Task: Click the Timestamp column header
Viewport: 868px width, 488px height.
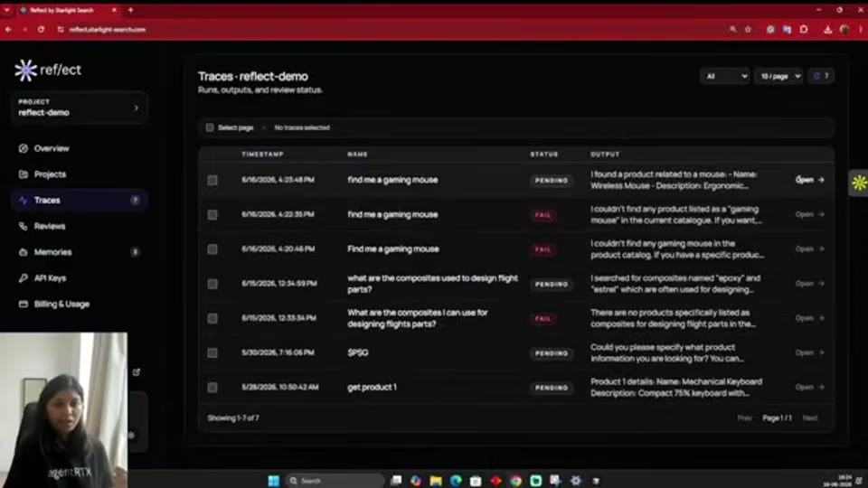Action: (x=262, y=155)
